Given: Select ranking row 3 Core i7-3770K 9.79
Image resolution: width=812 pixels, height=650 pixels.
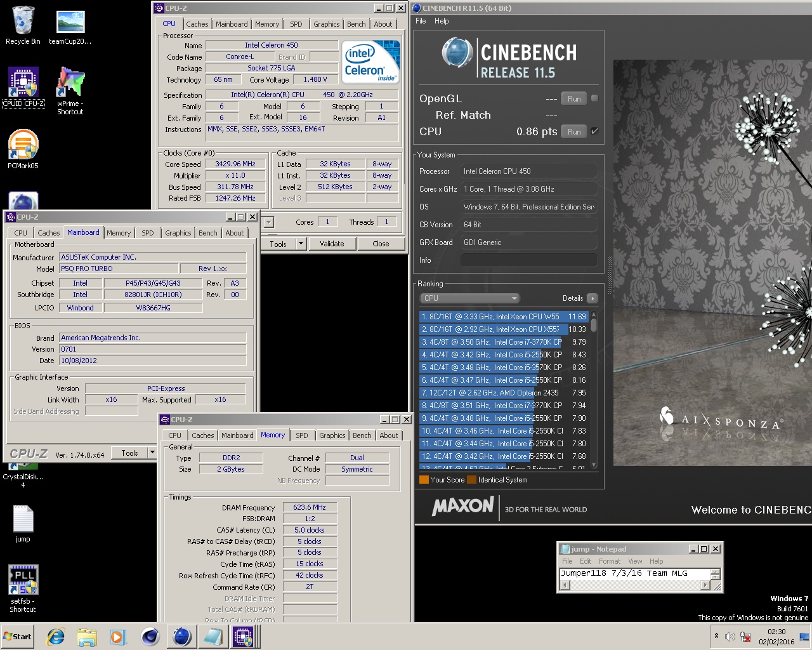Looking at the screenshot, I should [504, 342].
